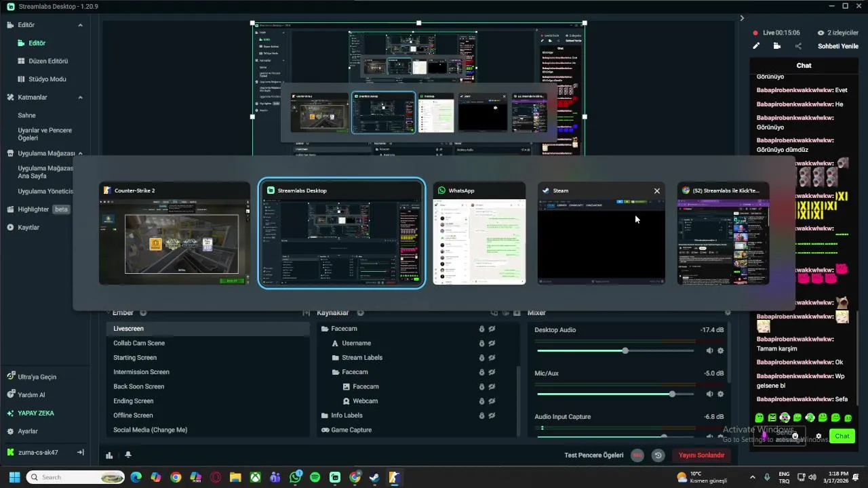This screenshot has width=868, height=488.
Task: Expand the Info Labels folder
Action: 324,415
